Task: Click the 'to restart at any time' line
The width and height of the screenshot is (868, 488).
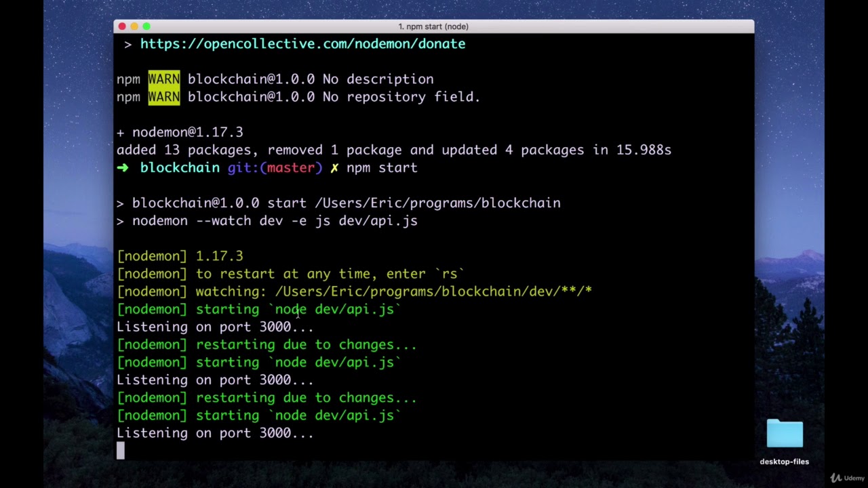Action: tap(291, 274)
